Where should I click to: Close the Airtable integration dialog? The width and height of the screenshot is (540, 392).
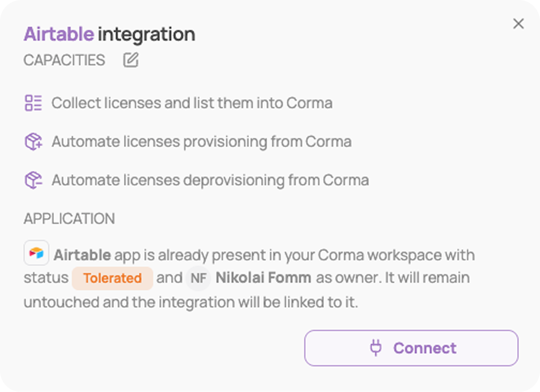pos(518,24)
